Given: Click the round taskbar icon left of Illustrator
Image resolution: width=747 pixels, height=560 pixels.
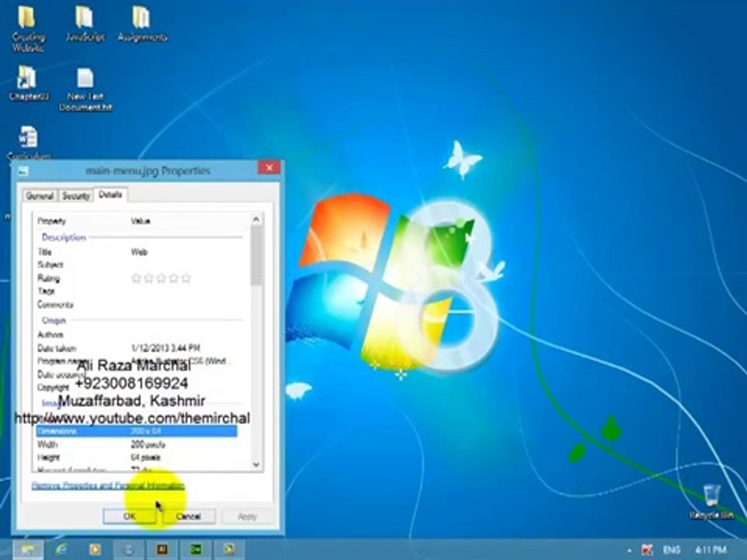Looking at the screenshot, I should point(128,550).
